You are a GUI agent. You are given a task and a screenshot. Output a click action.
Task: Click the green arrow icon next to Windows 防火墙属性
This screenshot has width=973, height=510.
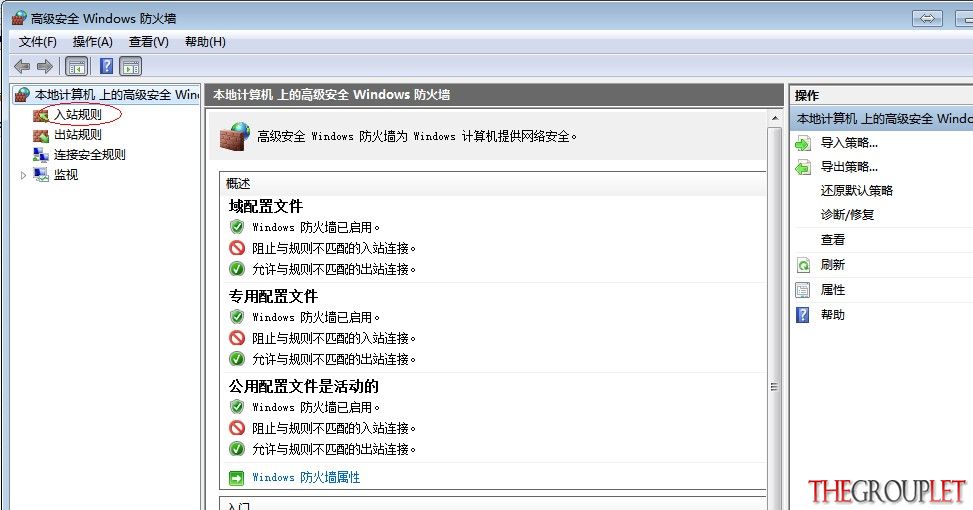pyautogui.click(x=236, y=478)
